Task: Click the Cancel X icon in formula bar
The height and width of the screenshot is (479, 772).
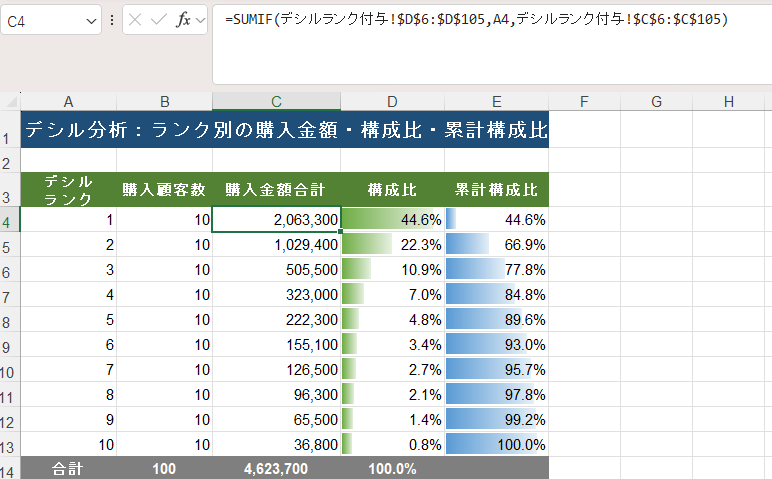Action: tap(135, 20)
